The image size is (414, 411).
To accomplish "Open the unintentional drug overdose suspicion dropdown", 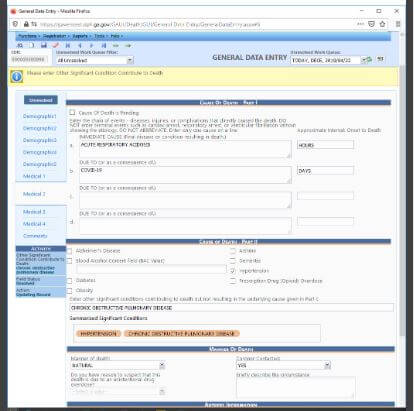I will click(x=162, y=392).
